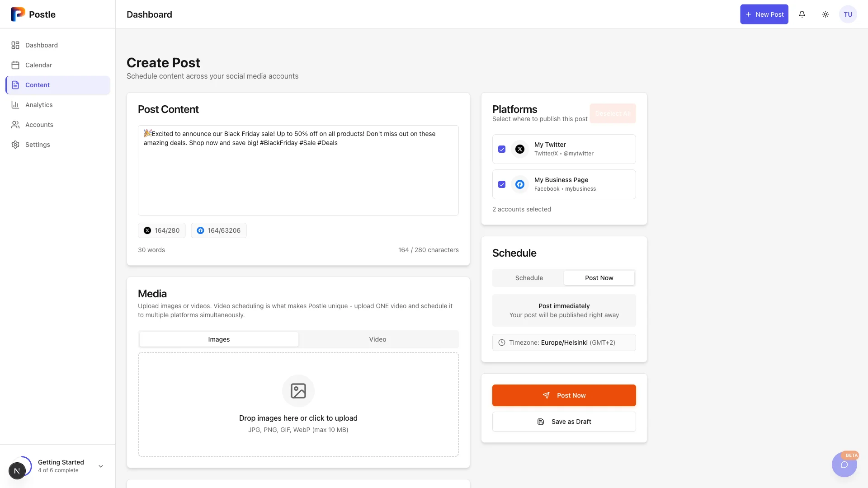Expand the Getting Started progress section
This screenshot has height=488, width=868.
coord(100,466)
